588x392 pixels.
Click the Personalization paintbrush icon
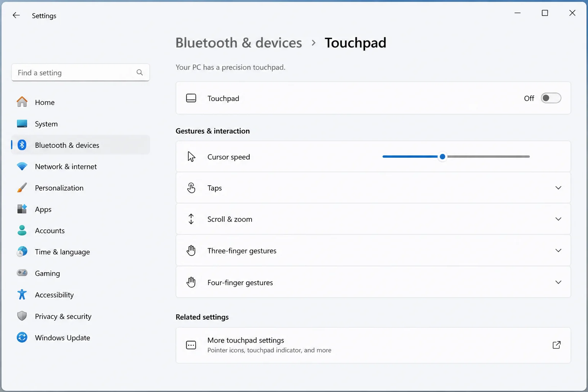[22, 188]
